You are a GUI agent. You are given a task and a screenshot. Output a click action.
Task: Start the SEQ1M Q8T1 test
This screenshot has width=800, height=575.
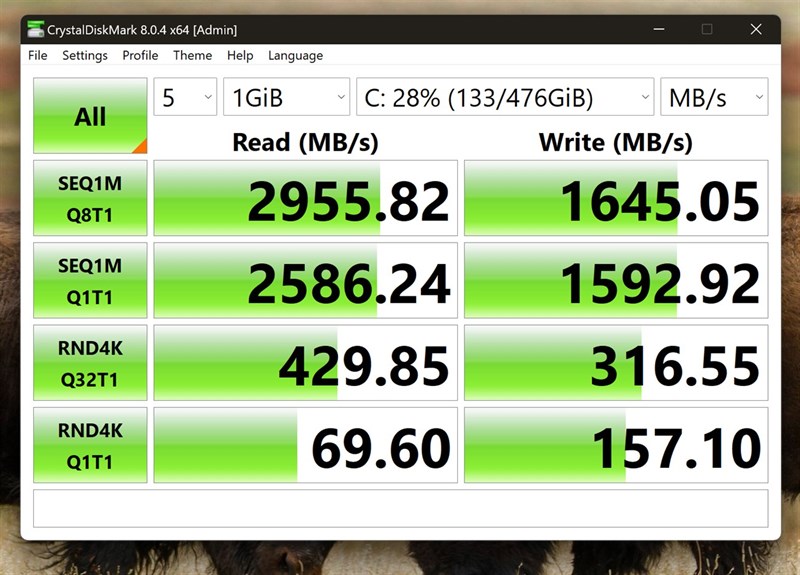coord(90,198)
